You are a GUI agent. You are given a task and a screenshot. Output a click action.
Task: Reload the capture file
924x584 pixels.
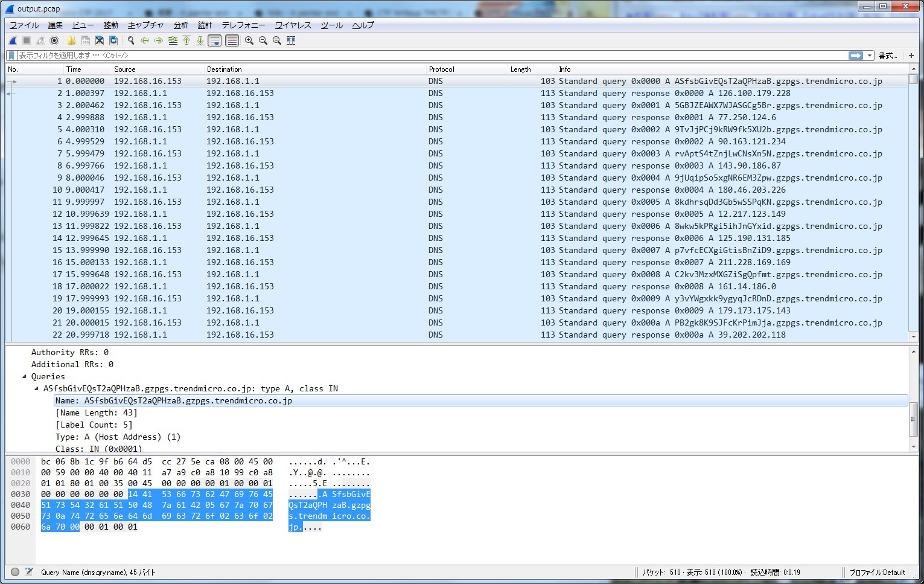point(113,40)
